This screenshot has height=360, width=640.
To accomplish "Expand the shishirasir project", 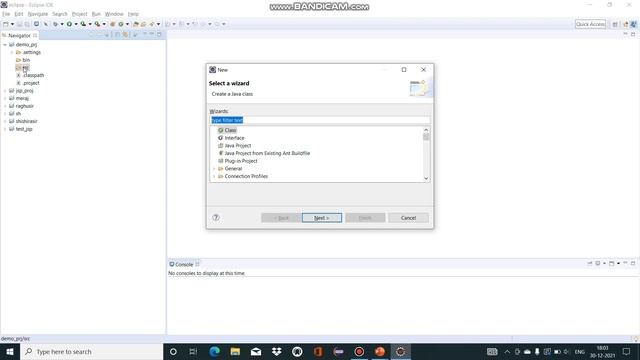I will pos(5,121).
